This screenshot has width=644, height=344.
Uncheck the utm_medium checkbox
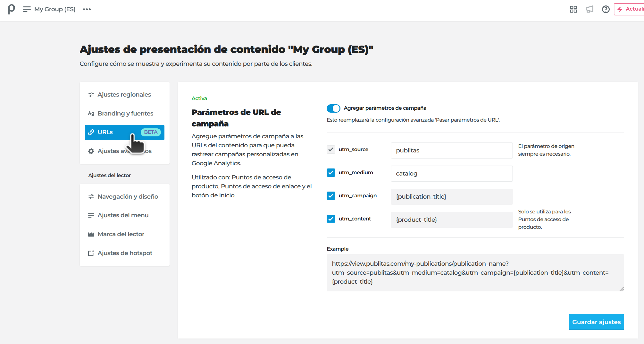331,173
